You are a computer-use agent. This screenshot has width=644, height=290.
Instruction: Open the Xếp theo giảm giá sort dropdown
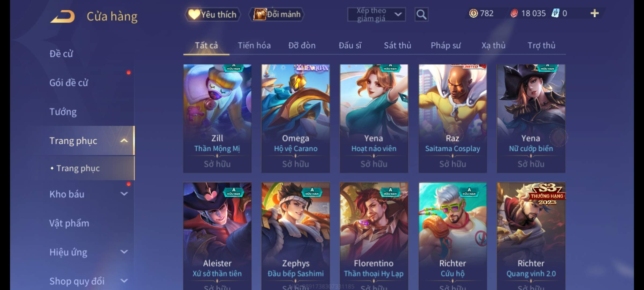click(x=376, y=15)
